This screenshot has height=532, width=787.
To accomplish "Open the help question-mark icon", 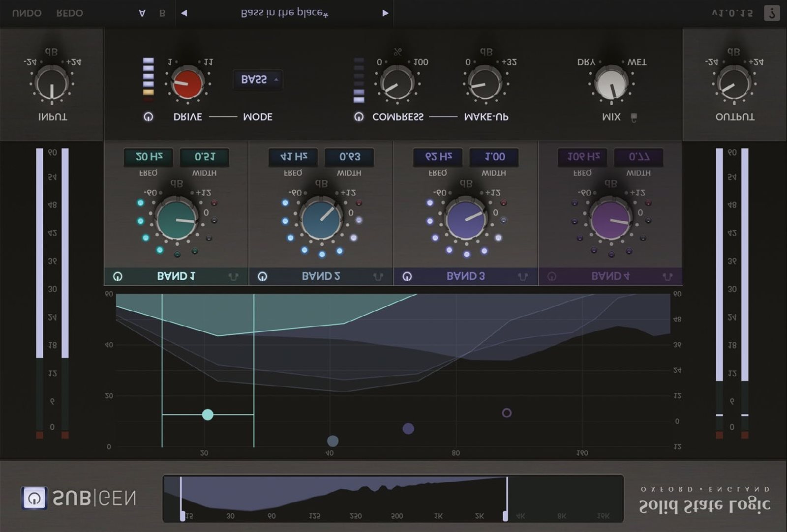I will point(772,13).
